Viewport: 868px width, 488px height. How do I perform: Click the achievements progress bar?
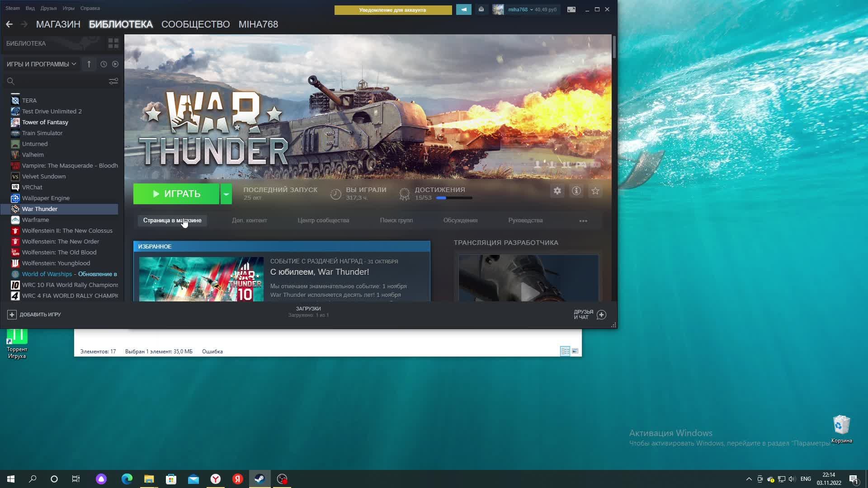pyautogui.click(x=454, y=198)
